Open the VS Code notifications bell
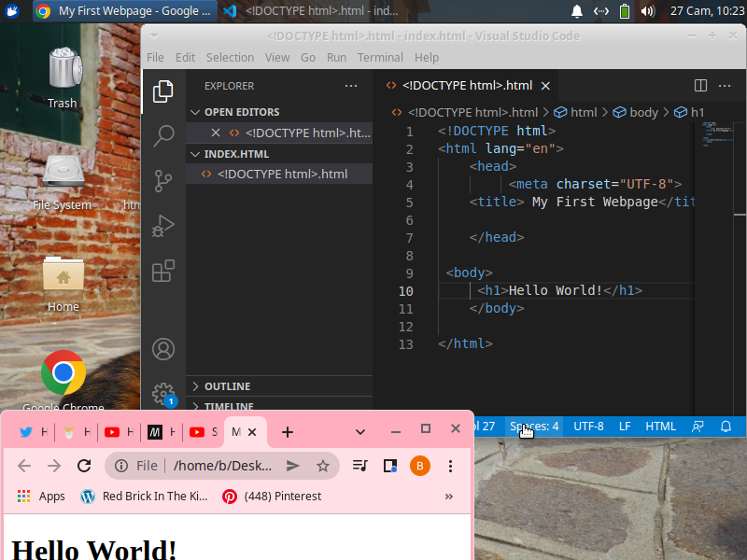Image resolution: width=747 pixels, height=560 pixels. tap(726, 427)
